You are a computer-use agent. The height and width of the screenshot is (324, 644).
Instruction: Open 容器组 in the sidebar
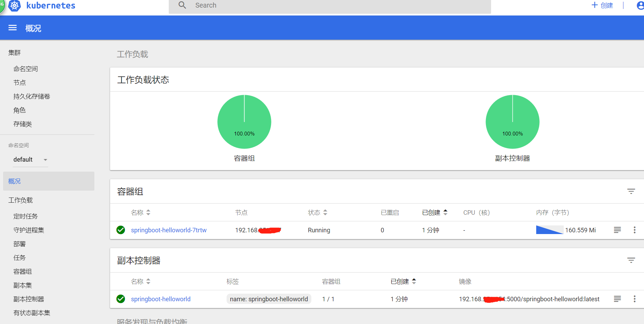click(23, 272)
